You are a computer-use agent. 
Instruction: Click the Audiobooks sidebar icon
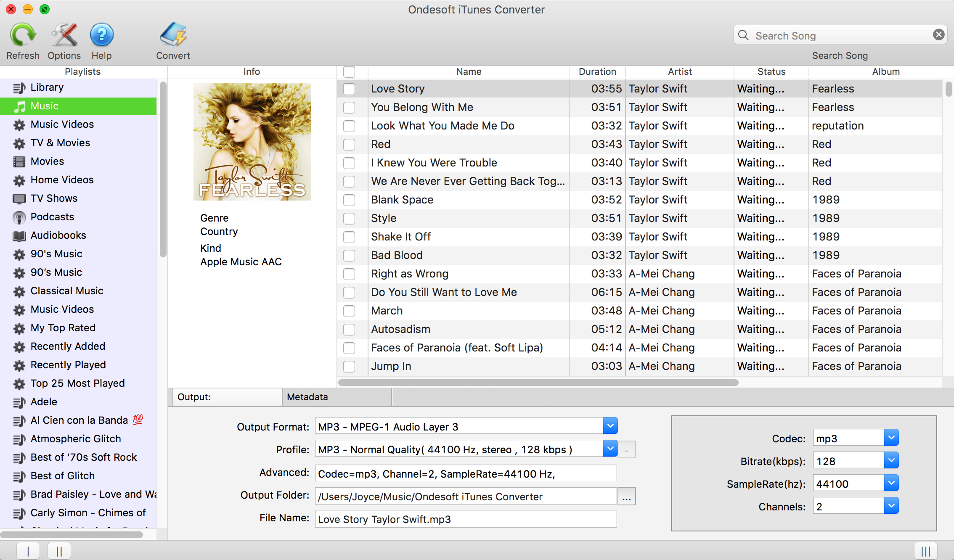(x=18, y=235)
